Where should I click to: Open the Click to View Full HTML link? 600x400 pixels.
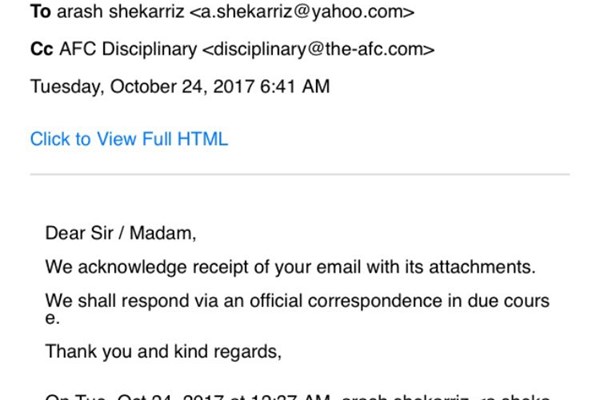pyautogui.click(x=129, y=139)
